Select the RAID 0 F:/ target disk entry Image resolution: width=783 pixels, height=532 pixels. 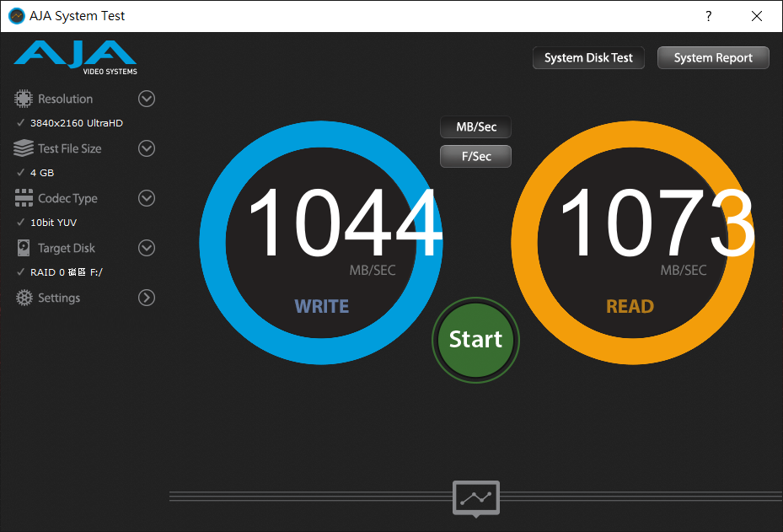[x=67, y=272]
